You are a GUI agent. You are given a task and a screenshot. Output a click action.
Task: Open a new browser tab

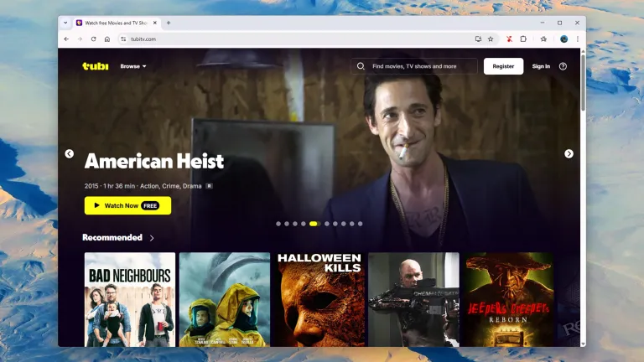169,23
